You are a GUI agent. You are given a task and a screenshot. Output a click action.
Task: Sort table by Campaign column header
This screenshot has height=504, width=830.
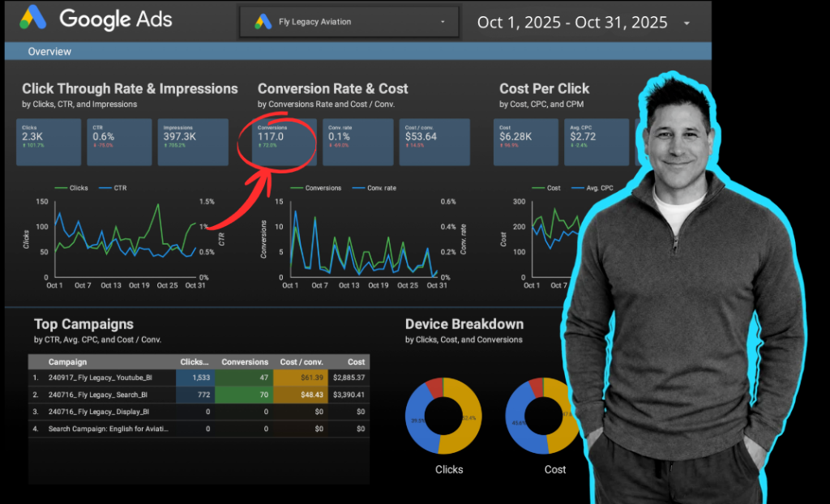pos(67,362)
